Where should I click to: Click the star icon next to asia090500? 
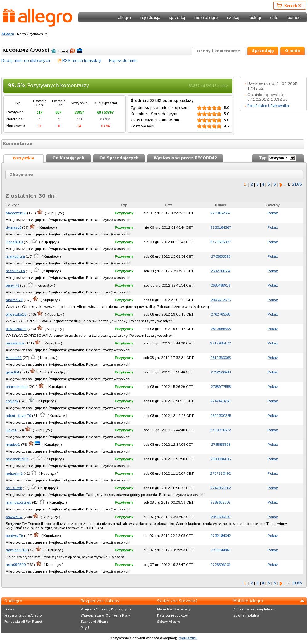coord(39,564)
